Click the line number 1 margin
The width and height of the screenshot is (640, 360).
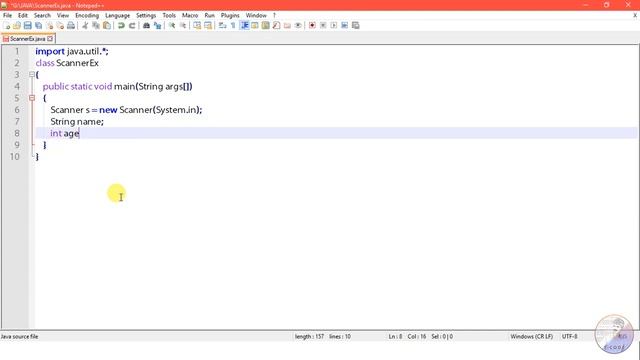pyautogui.click(x=17, y=51)
